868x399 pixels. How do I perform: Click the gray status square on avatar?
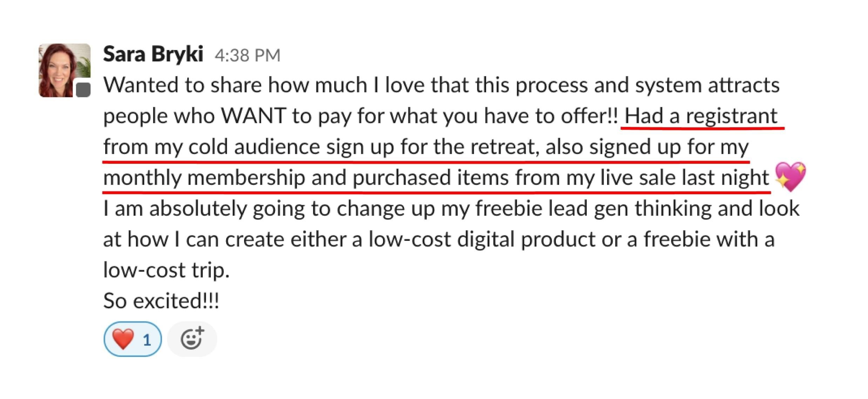point(83,90)
